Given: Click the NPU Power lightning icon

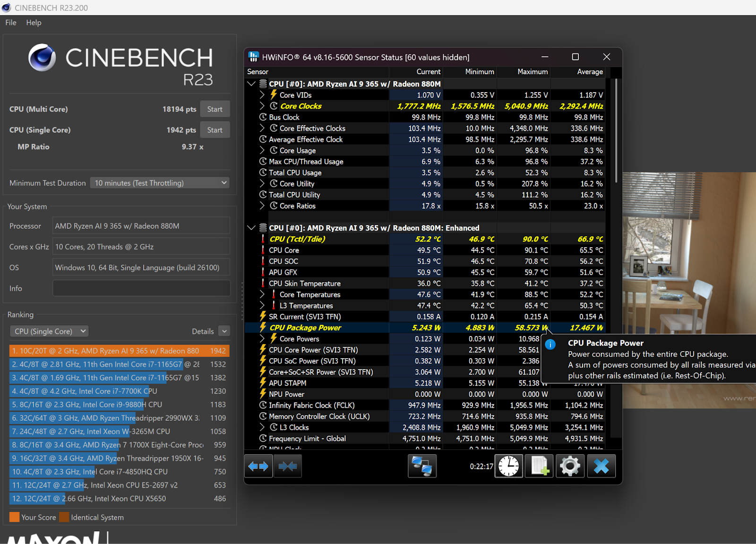Looking at the screenshot, I should tap(263, 394).
